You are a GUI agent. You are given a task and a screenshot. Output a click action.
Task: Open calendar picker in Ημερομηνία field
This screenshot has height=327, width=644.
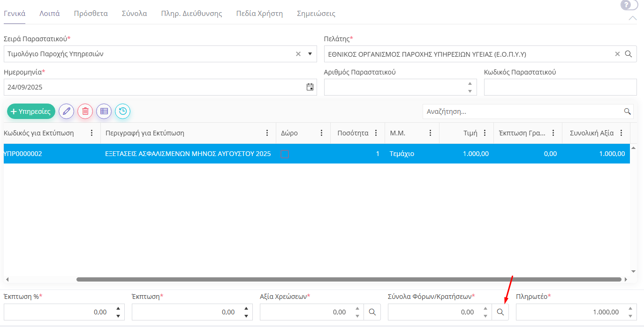click(310, 87)
